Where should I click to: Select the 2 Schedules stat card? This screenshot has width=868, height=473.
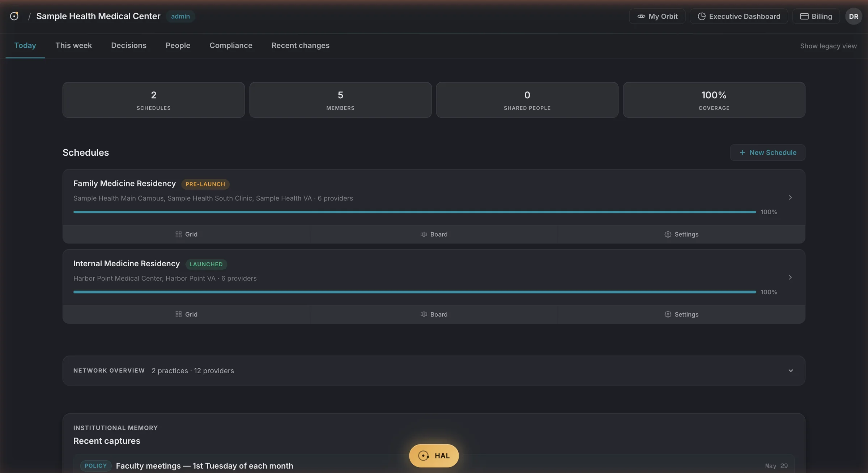pyautogui.click(x=153, y=100)
